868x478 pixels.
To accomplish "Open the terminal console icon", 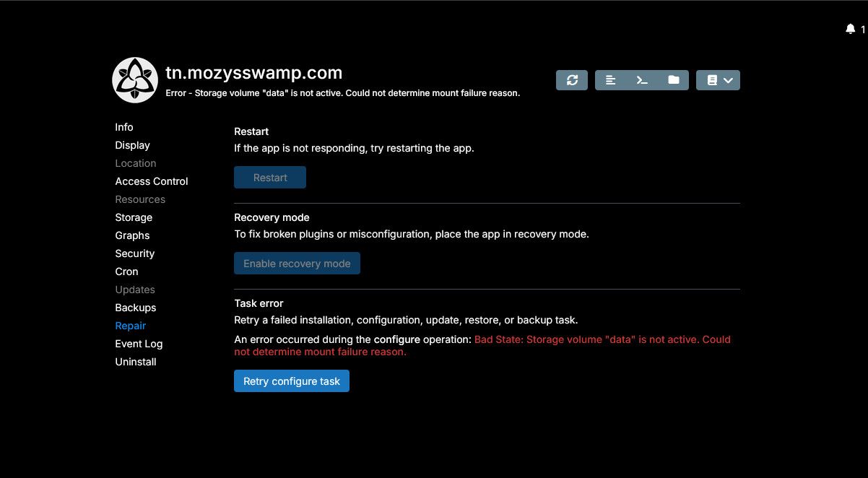I will [642, 80].
